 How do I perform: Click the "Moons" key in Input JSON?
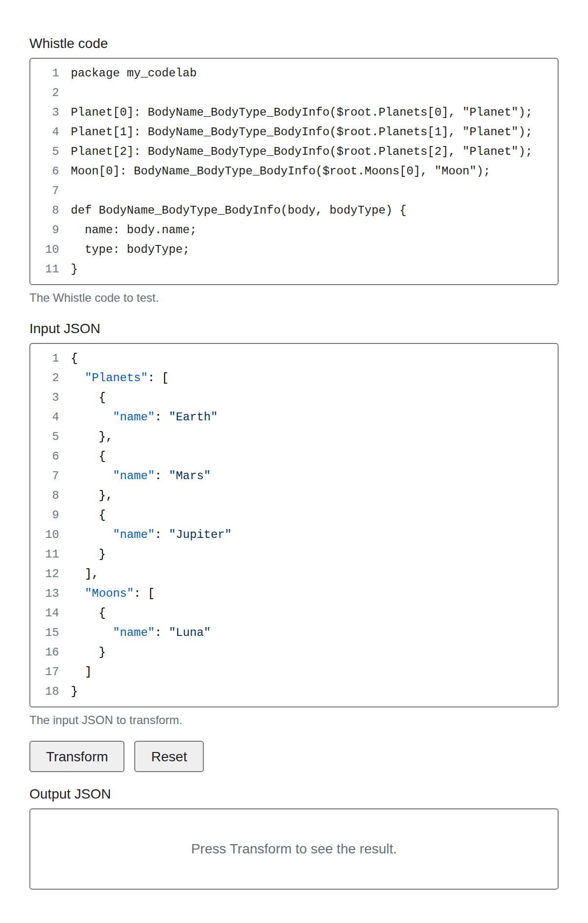[x=109, y=593]
